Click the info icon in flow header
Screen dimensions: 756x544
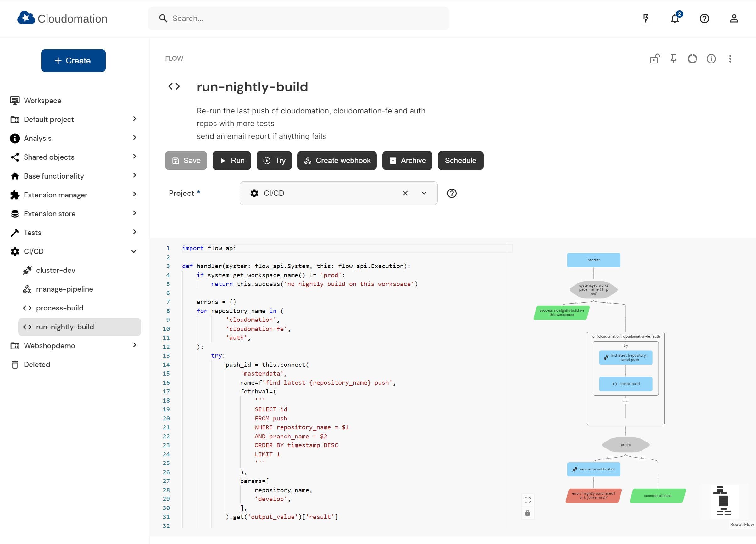click(x=711, y=59)
